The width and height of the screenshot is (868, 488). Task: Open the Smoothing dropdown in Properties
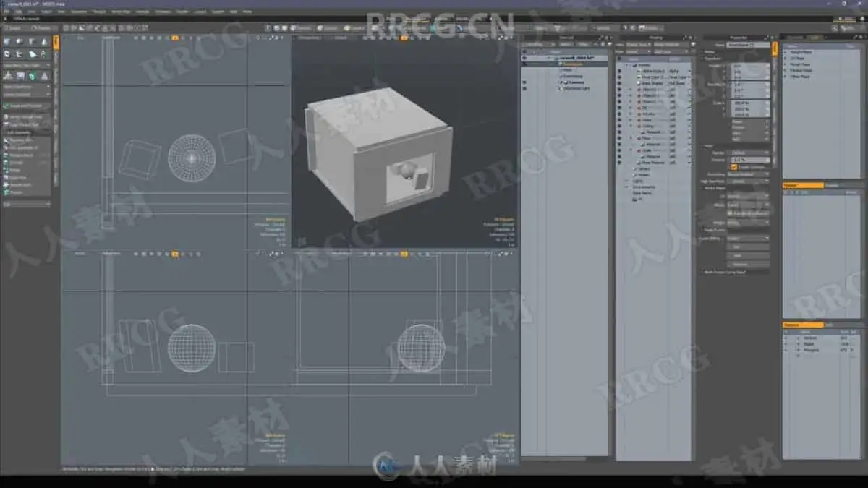coord(748,174)
